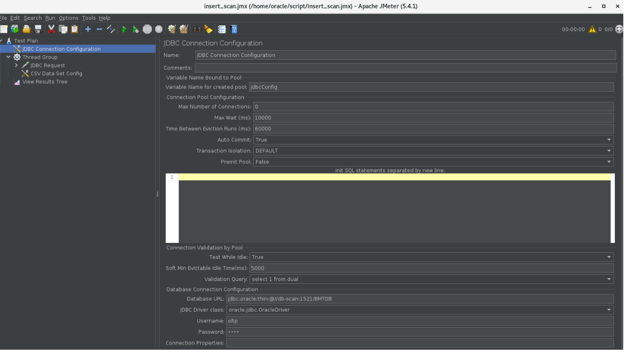
Task: Click the Paste clipboard icon
Action: (74, 29)
